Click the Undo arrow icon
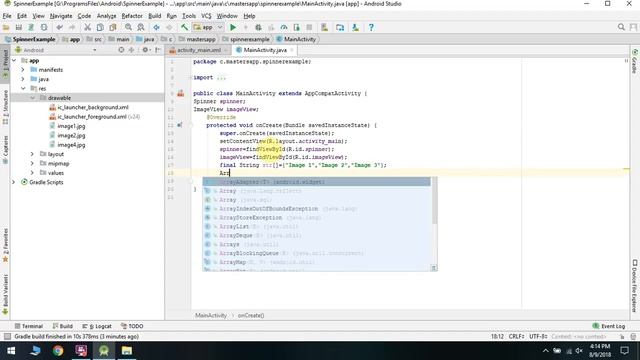Screen dimensions: 640x360 [x=60, y=27]
